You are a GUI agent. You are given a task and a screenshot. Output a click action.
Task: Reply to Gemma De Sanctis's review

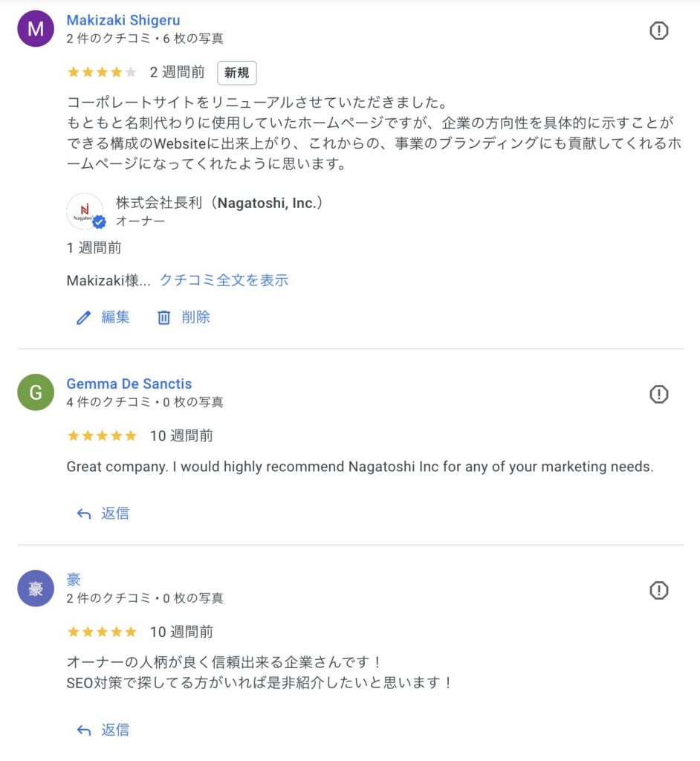(103, 513)
